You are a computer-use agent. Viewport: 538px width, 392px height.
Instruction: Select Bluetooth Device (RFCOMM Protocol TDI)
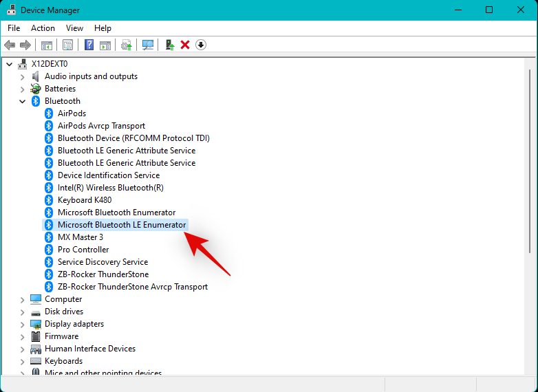[x=133, y=138]
